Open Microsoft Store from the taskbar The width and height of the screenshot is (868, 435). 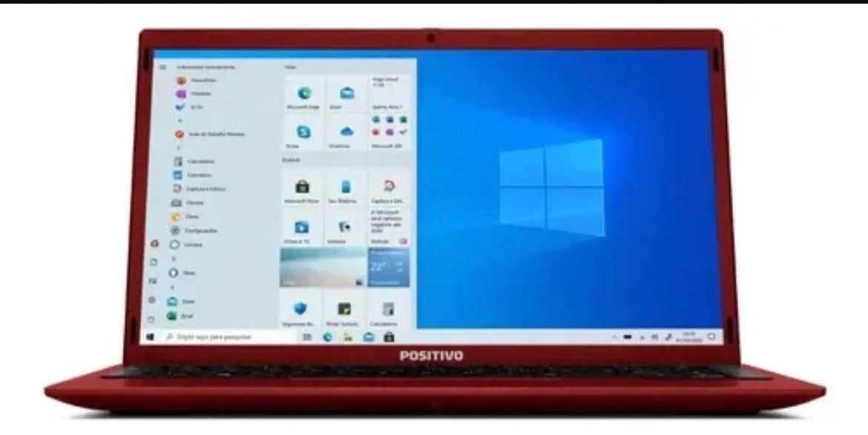pos(389,336)
